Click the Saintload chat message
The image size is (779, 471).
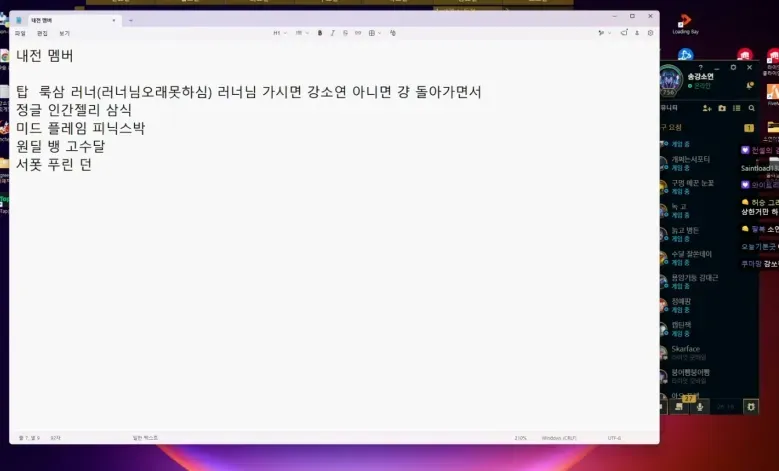[759, 168]
